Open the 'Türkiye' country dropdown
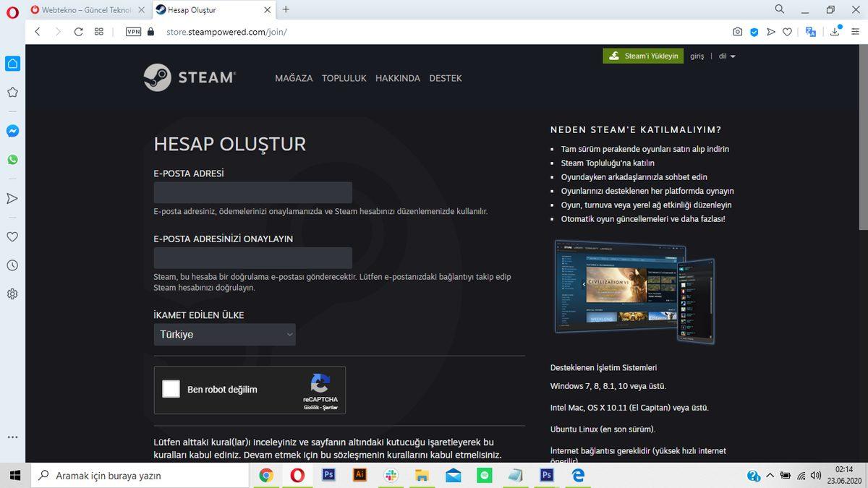 [224, 334]
